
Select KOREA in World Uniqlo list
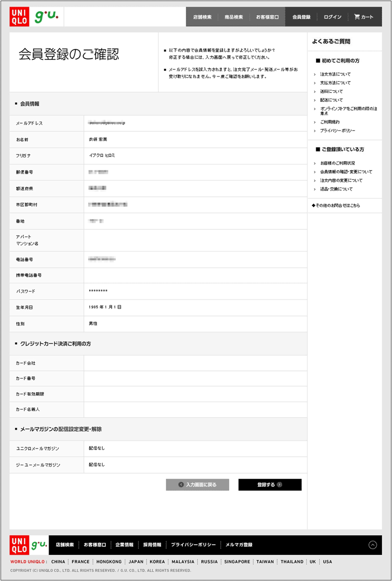157,562
